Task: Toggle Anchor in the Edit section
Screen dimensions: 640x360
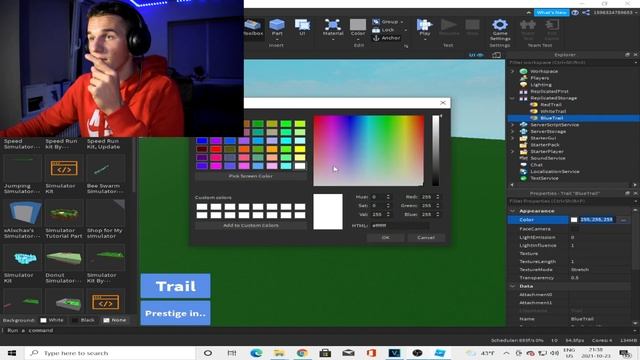Action: click(x=386, y=38)
